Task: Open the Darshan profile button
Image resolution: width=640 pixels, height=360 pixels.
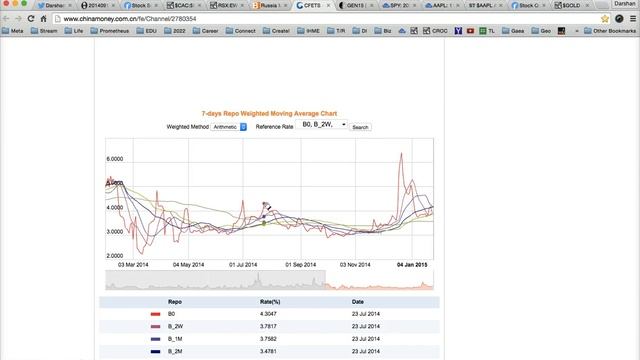Action: tap(624, 4)
